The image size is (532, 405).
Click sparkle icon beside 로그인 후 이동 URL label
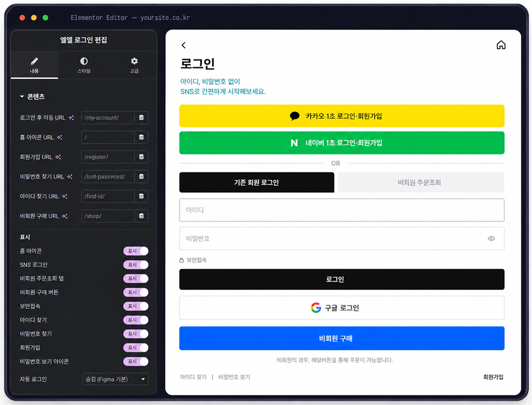tap(71, 118)
